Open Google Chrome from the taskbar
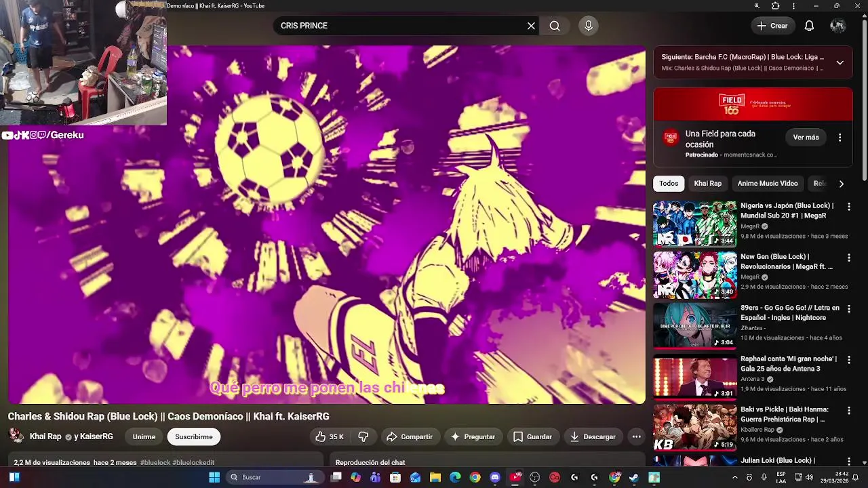 pos(475,477)
